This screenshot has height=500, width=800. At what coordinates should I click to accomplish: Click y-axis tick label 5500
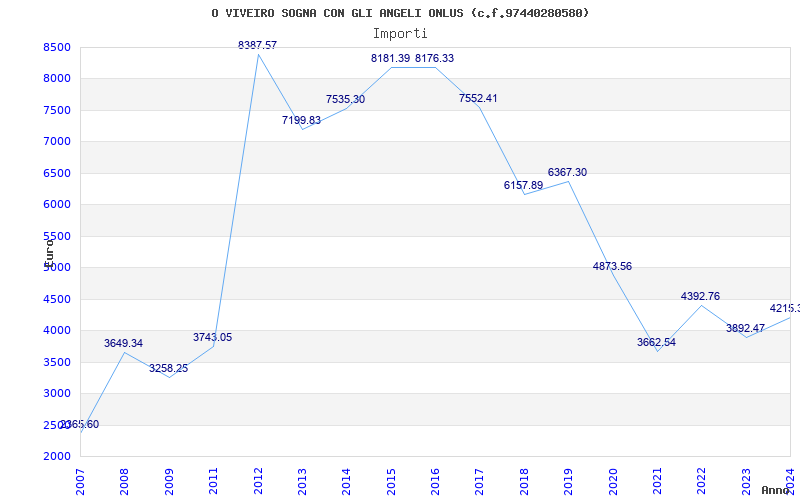[57, 236]
